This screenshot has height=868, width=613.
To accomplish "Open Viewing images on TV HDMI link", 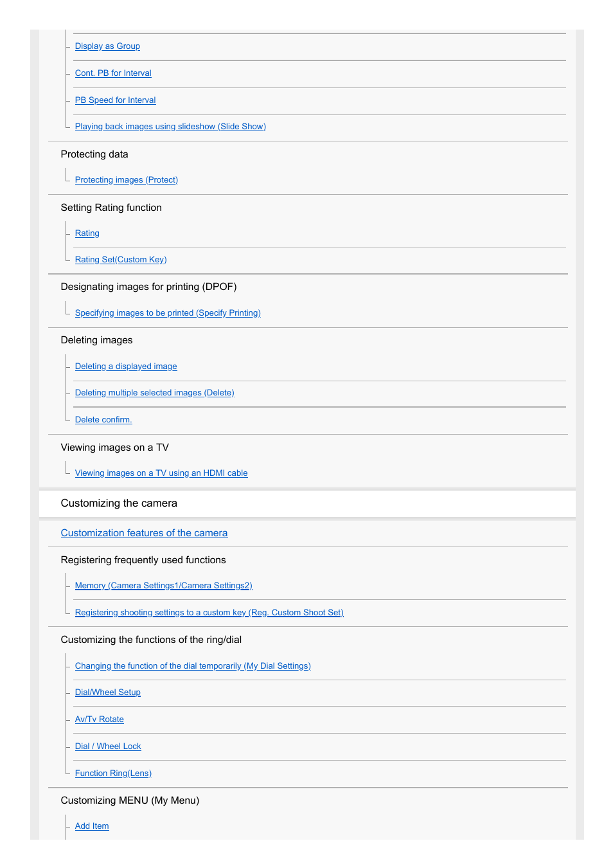I will (x=161, y=473).
